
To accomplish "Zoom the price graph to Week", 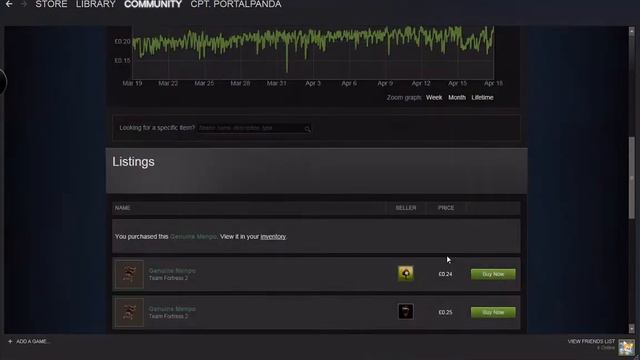I will pyautogui.click(x=434, y=98).
